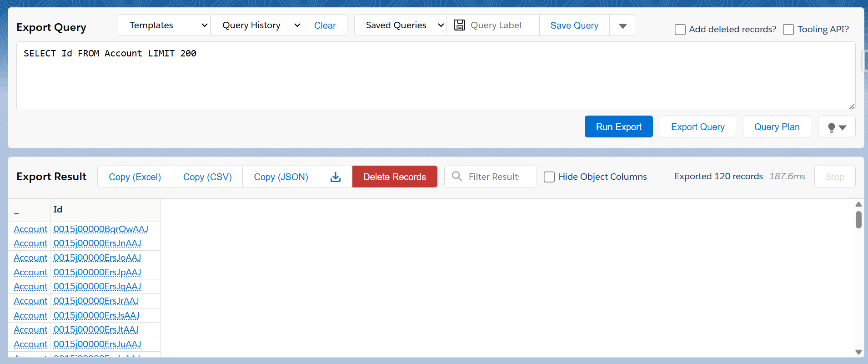This screenshot has height=364, width=868.
Task: Copy results as JSON
Action: click(281, 177)
